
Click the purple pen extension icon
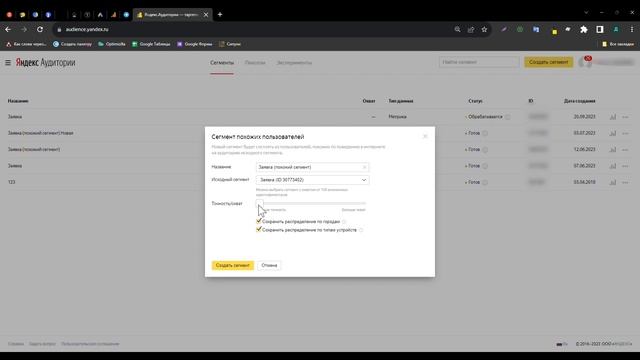click(x=504, y=29)
